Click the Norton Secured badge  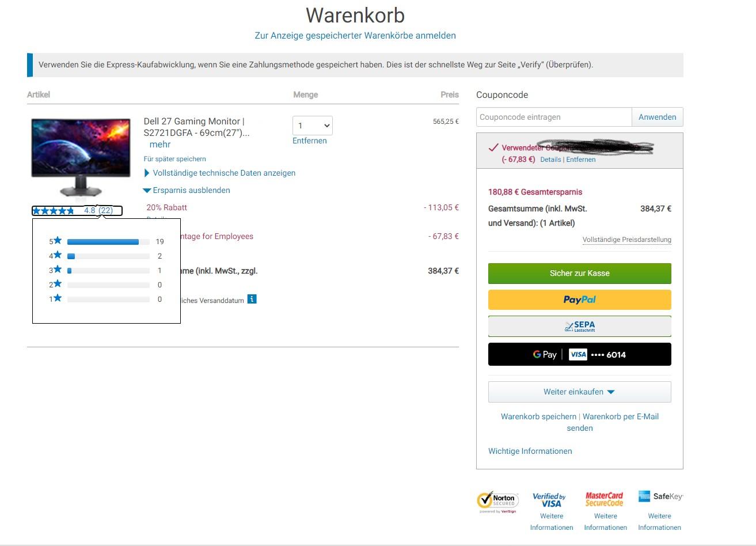tap(497, 502)
